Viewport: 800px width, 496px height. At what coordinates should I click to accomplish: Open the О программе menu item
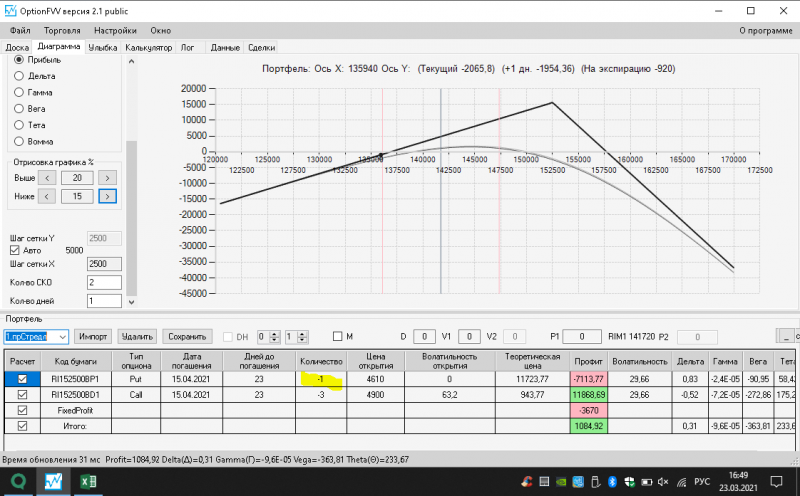pos(766,31)
